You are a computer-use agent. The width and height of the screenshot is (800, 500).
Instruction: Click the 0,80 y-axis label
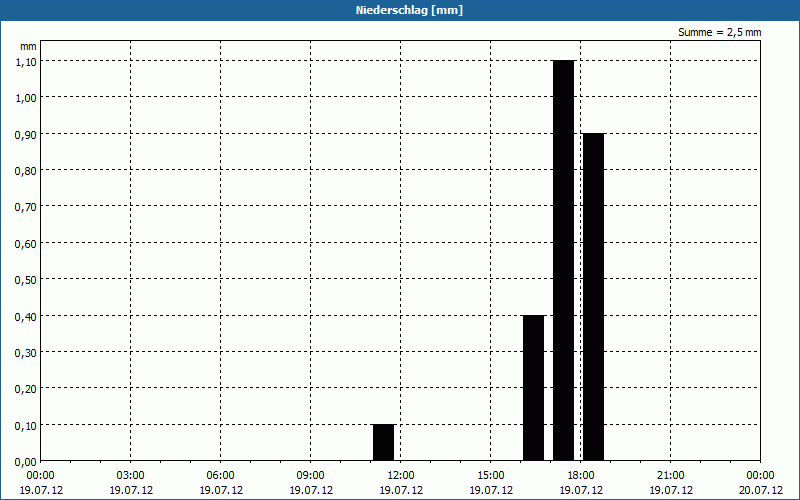point(26,170)
